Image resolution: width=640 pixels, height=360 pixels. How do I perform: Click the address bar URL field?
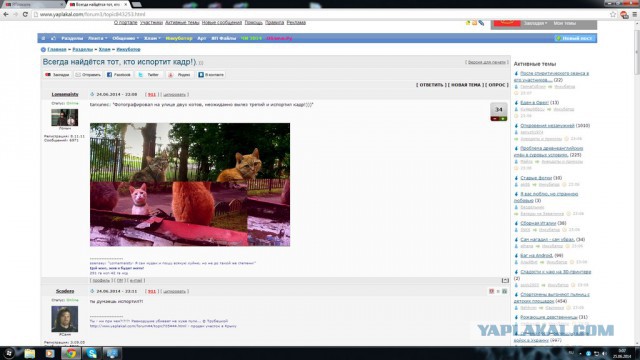point(322,14)
